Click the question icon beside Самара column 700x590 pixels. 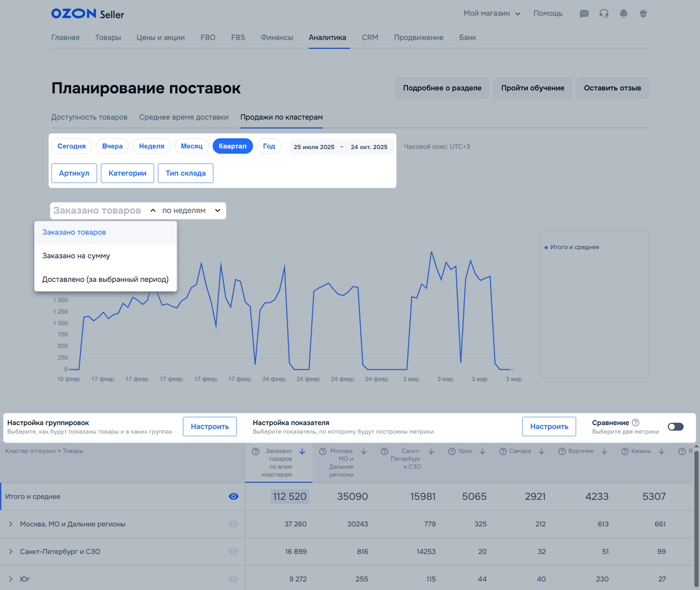coord(503,451)
